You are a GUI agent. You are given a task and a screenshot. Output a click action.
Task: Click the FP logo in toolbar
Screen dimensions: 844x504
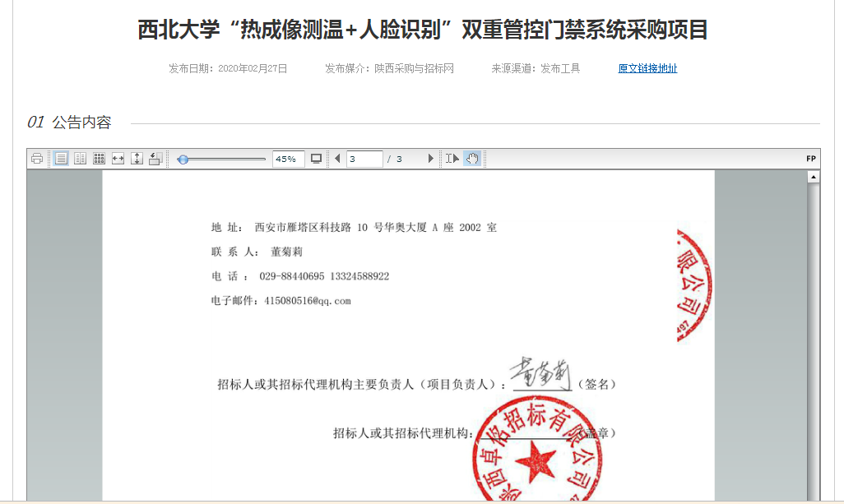810,159
